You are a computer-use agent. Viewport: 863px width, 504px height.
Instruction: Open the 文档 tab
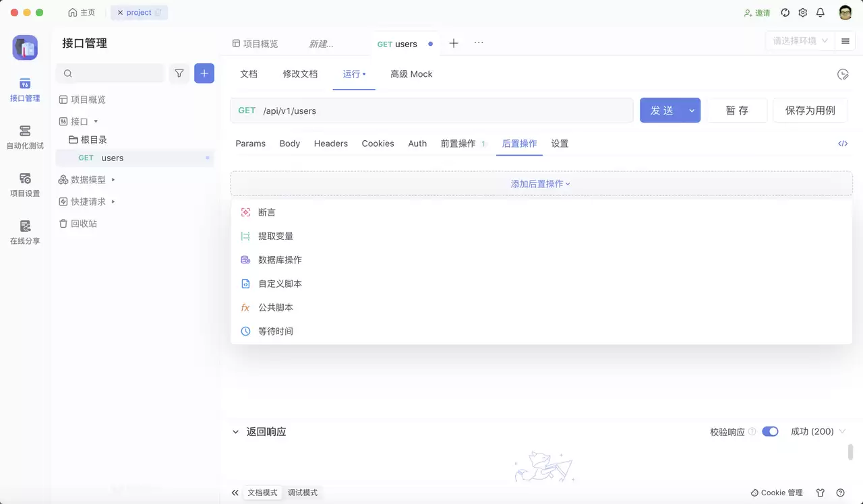click(249, 74)
